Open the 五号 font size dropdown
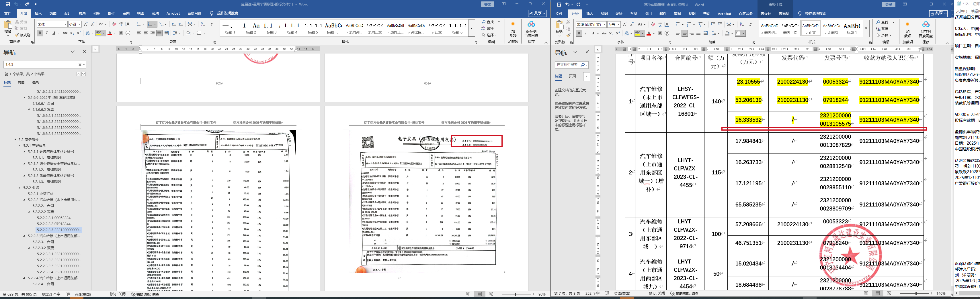Image resolution: width=980 pixels, height=299 pixels. (x=618, y=25)
